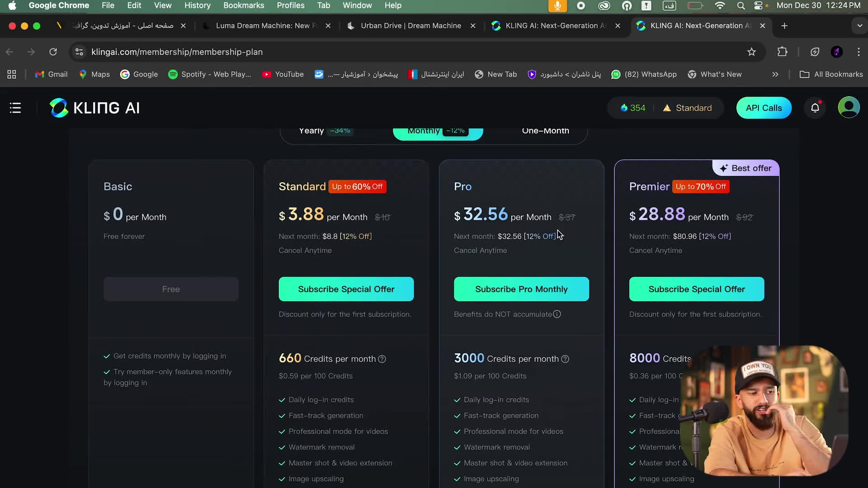Click "Get credits monthly by logging in" text

170,356
